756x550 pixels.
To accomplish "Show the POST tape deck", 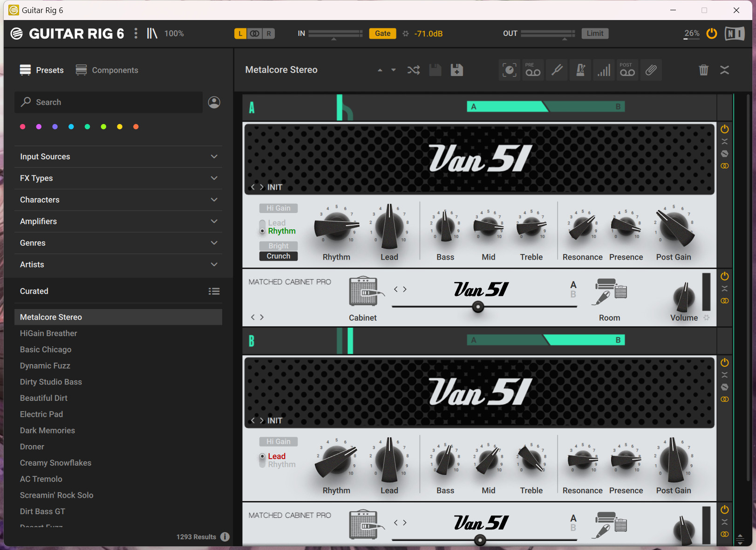I will 627,70.
